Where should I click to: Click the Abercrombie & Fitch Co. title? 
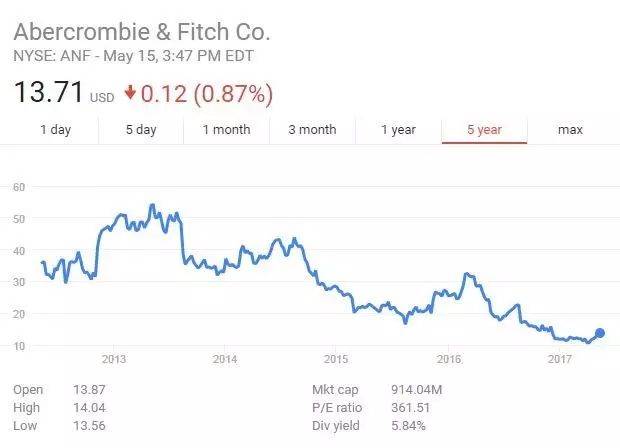click(141, 31)
